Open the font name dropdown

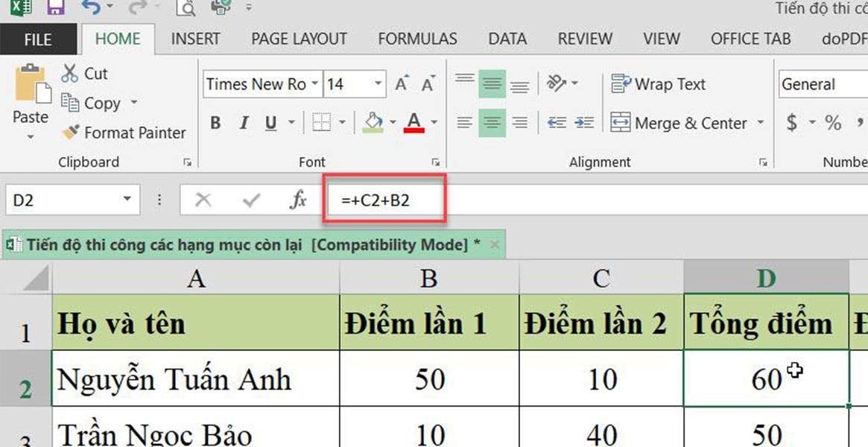pyautogui.click(x=315, y=84)
